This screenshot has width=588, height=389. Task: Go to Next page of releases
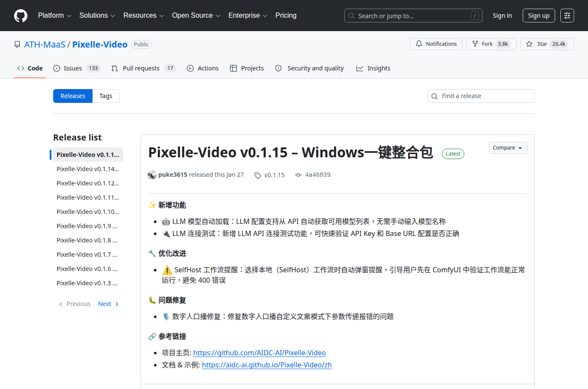pos(108,304)
